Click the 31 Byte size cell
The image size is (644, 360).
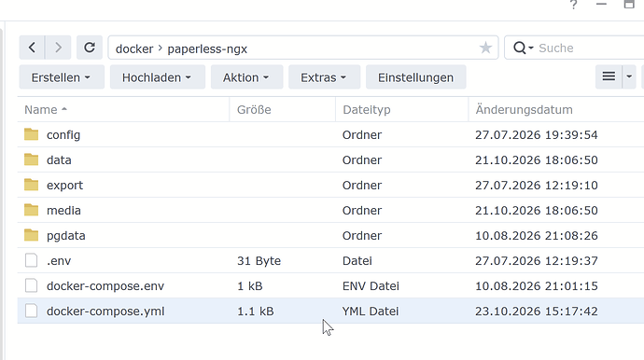point(259,261)
